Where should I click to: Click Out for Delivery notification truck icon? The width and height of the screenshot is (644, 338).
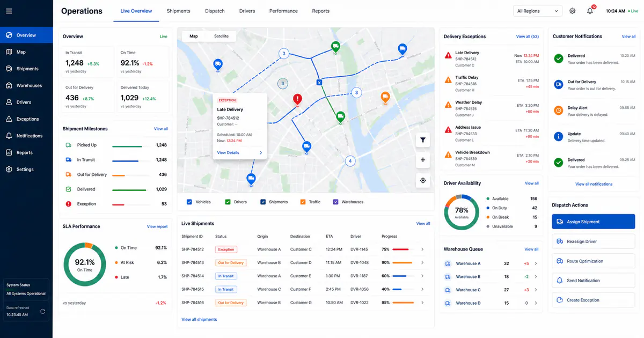558,85
